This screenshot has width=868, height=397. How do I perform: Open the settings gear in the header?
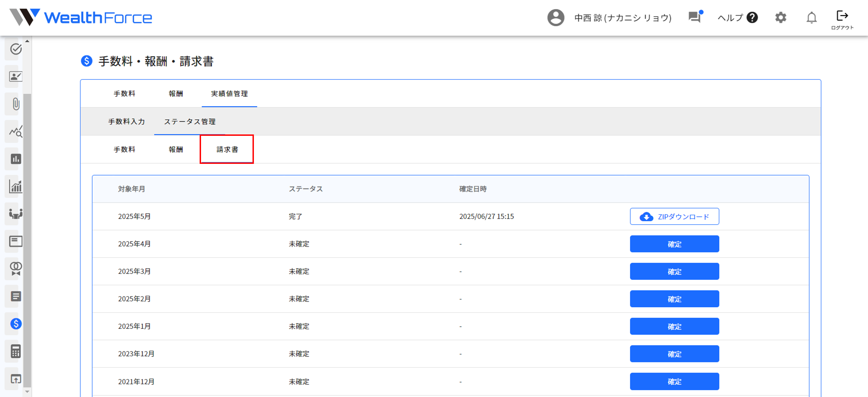781,18
